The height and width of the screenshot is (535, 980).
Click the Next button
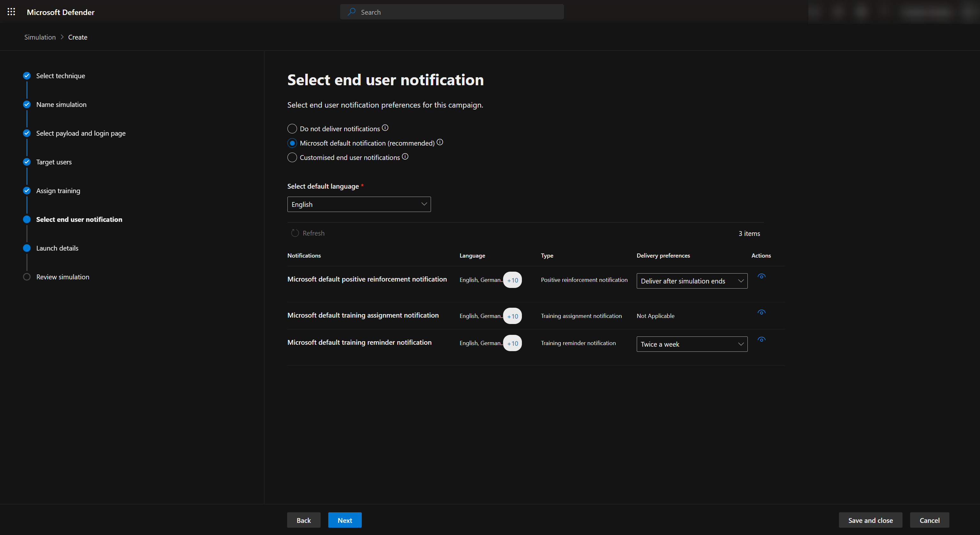(345, 520)
